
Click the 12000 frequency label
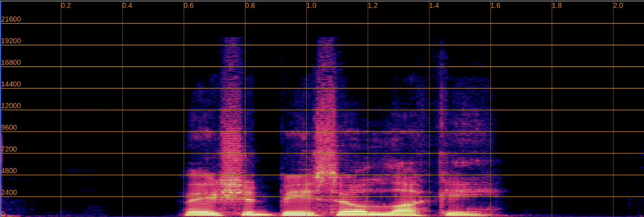tap(11, 106)
